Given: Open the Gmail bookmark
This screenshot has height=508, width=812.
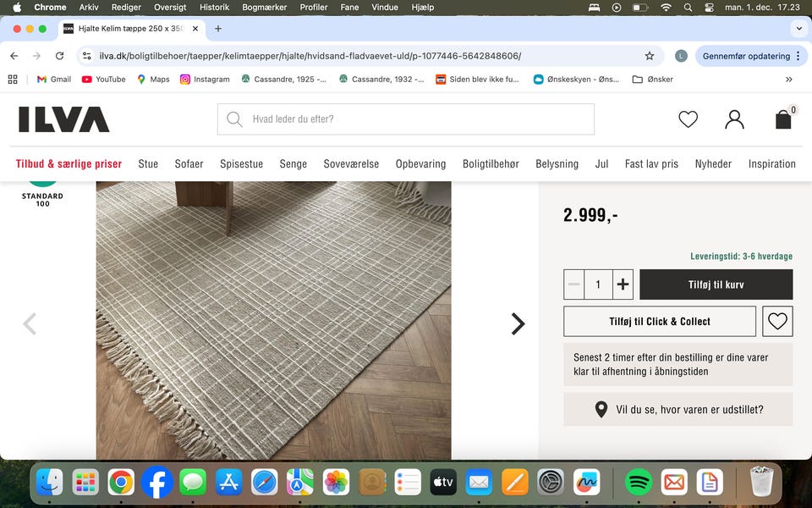Looking at the screenshot, I should click(x=54, y=80).
